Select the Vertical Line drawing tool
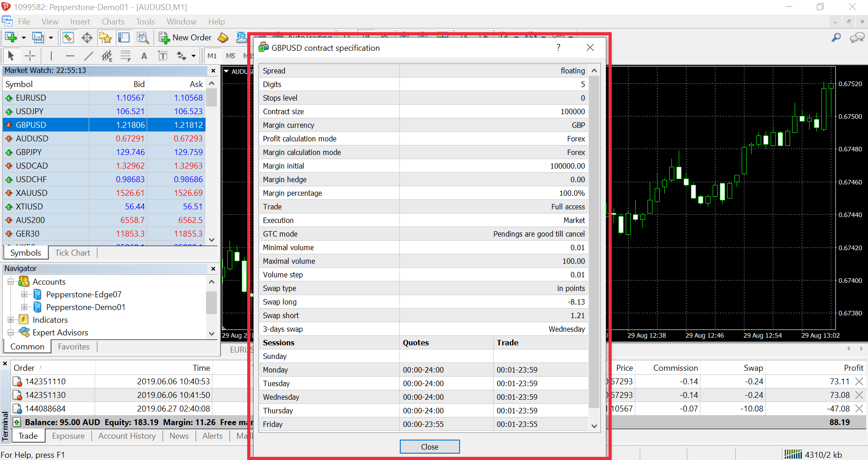This screenshot has height=460, width=868. (51, 56)
